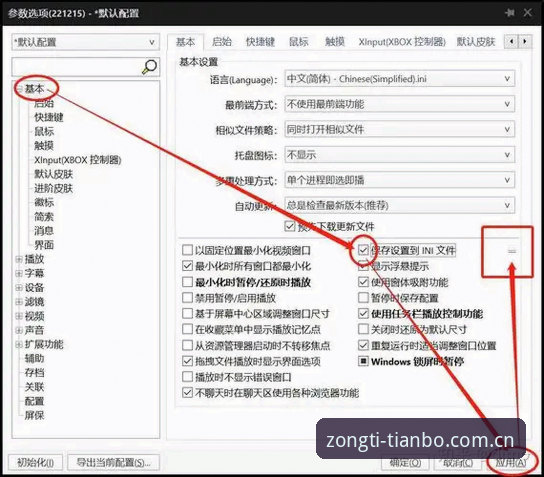The height and width of the screenshot is (477, 544).
Task: Toggle 拖拽文件播放时显示界面选项 checkbox
Action: [x=187, y=361]
